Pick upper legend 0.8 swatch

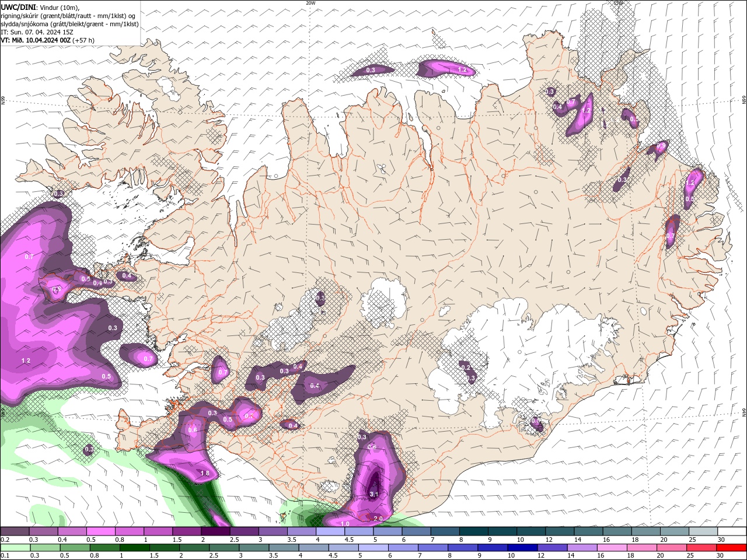pos(129,531)
